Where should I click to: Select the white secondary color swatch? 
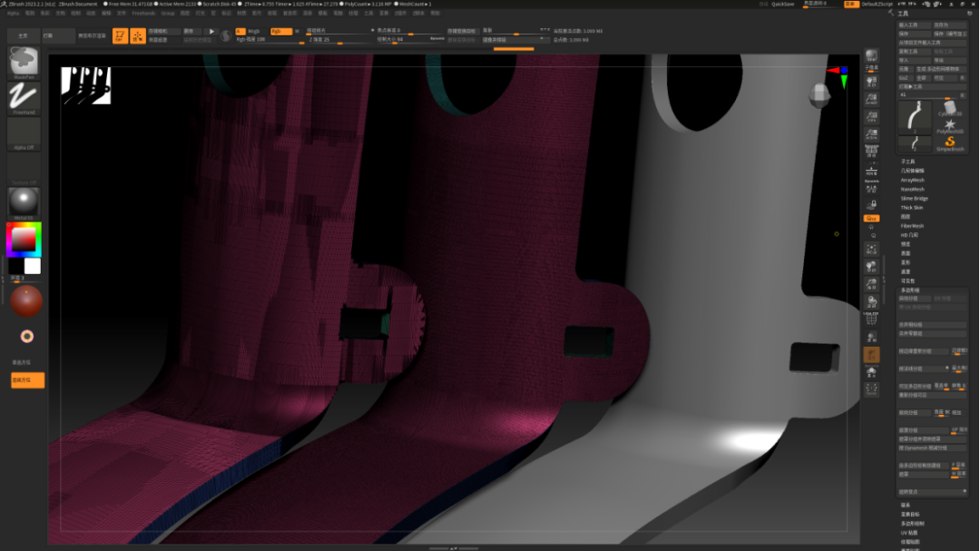coord(33,267)
